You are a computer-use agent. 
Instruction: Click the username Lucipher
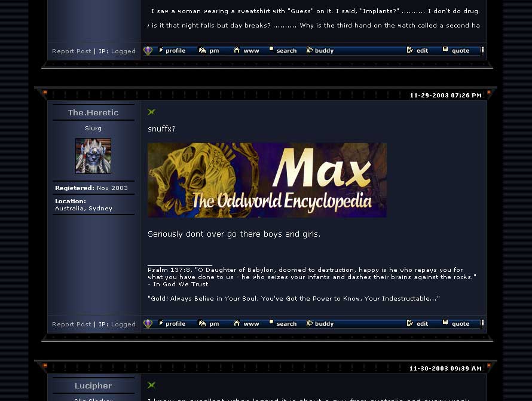point(93,385)
